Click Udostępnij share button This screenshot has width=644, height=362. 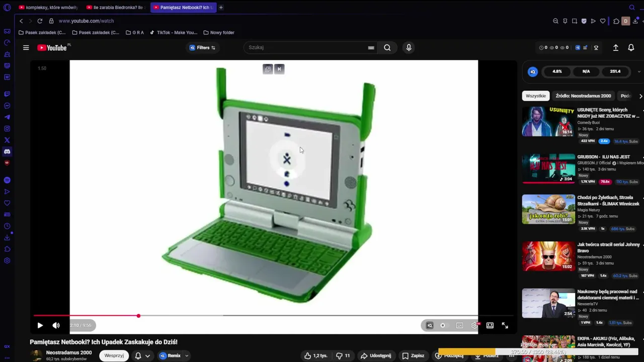click(376, 355)
